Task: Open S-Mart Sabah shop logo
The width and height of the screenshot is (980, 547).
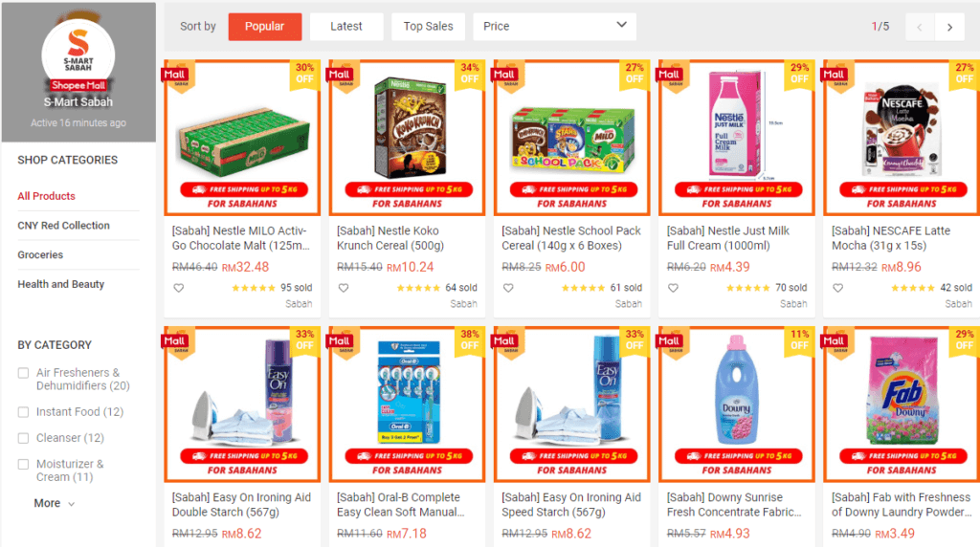Action: [x=78, y=55]
